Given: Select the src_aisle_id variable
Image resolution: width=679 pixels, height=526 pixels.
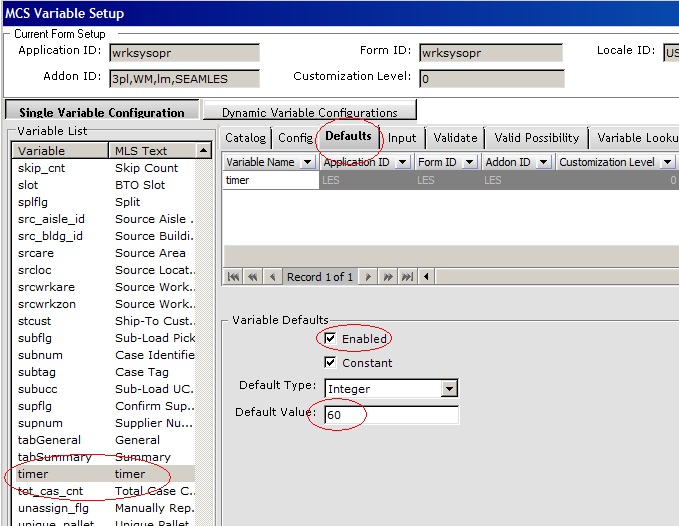Looking at the screenshot, I should pyautogui.click(x=104, y=219).
